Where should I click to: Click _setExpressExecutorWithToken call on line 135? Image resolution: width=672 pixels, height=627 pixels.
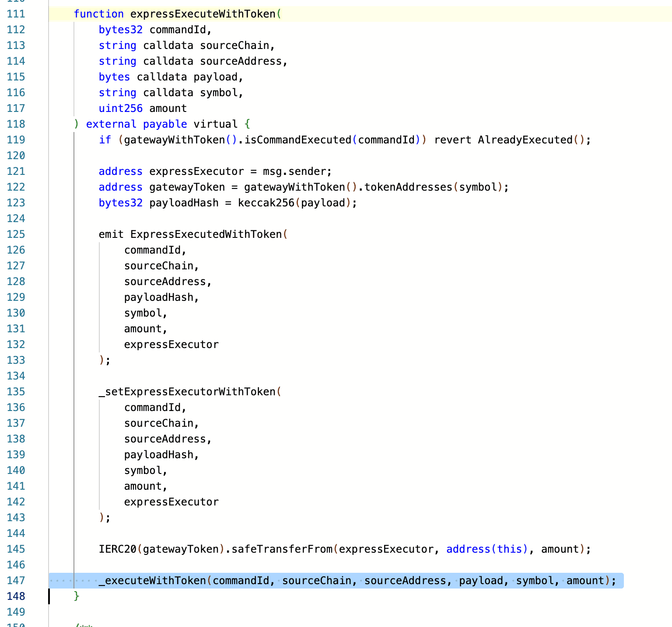[187, 392]
